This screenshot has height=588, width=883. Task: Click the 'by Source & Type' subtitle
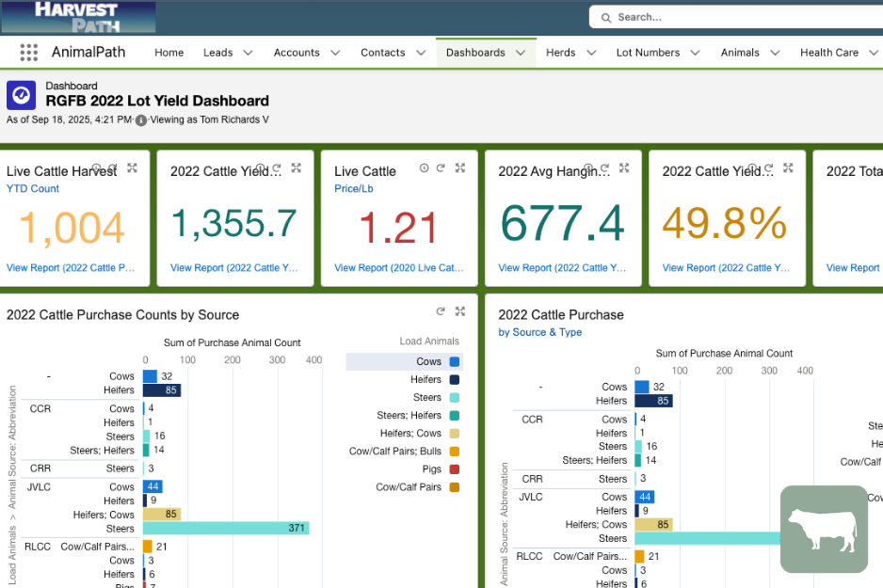(540, 332)
